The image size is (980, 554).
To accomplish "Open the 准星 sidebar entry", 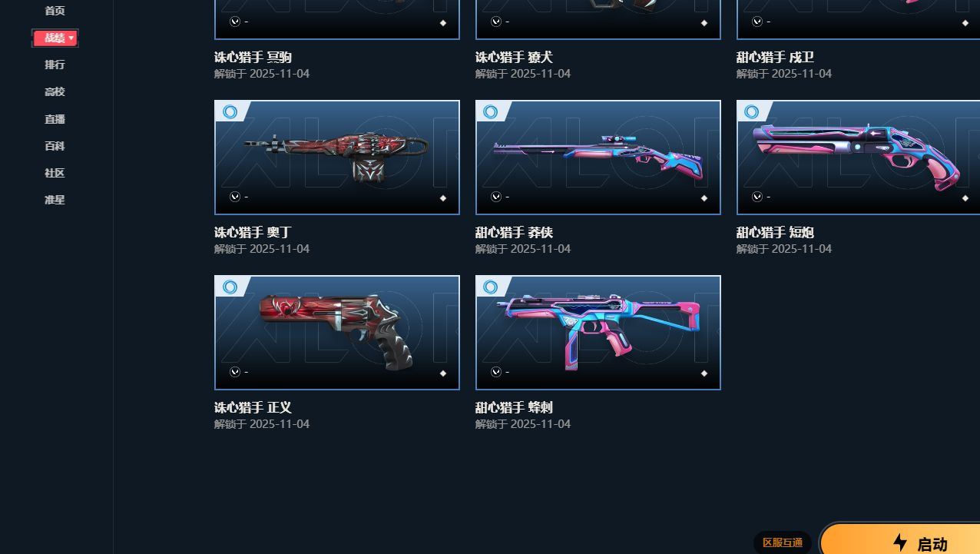I will [x=55, y=200].
